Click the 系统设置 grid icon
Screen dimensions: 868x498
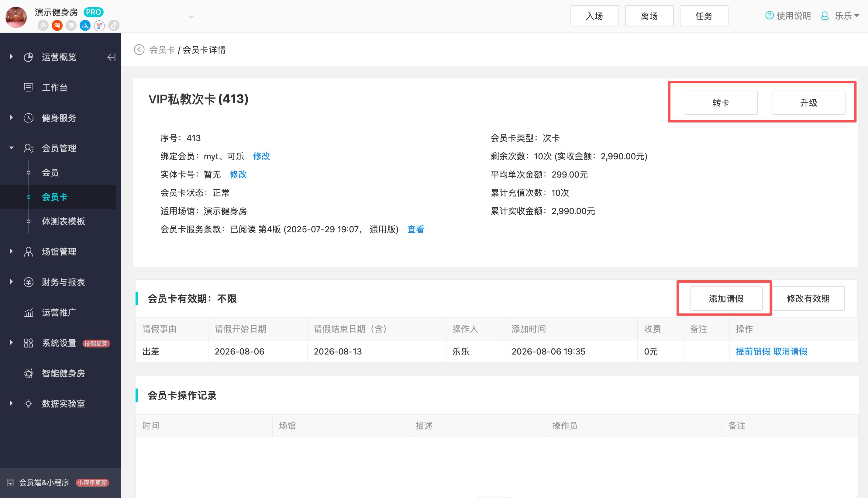28,343
